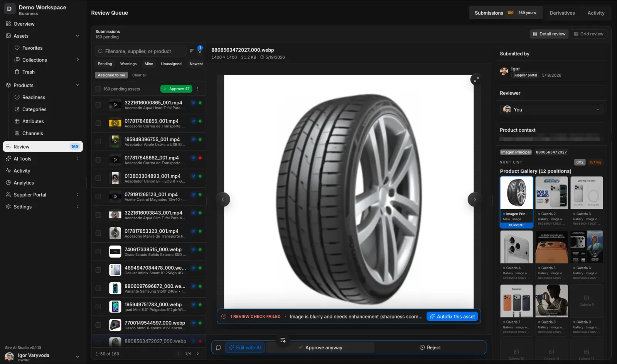Reject the current asset
Screen dimensions: 617x364
click(430, 347)
